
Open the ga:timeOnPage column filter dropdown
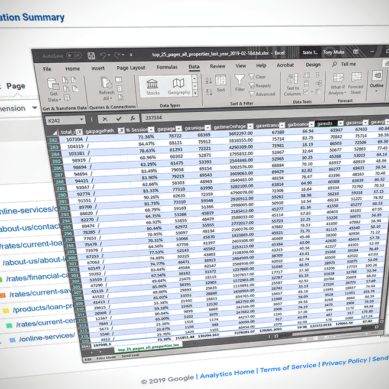pyautogui.click(x=250, y=126)
